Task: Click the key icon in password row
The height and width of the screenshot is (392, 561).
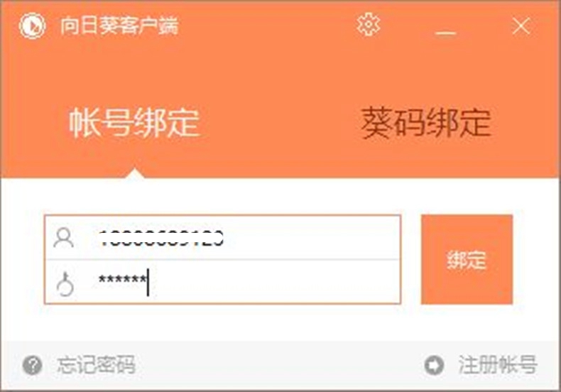Action: click(x=65, y=284)
